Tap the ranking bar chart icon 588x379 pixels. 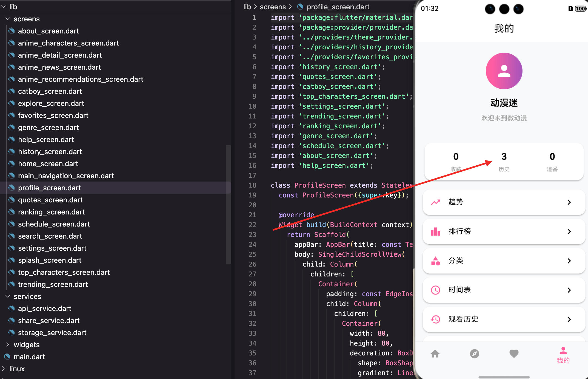[436, 232]
